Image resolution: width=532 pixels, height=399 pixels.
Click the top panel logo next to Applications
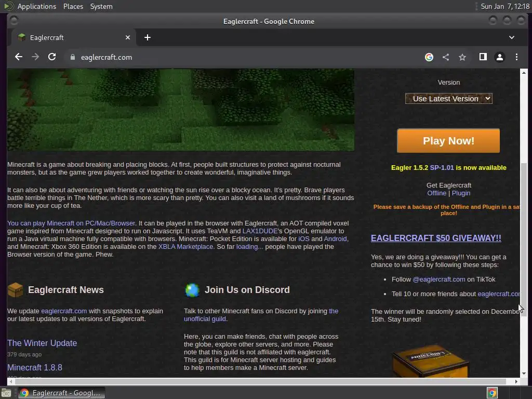8,6
